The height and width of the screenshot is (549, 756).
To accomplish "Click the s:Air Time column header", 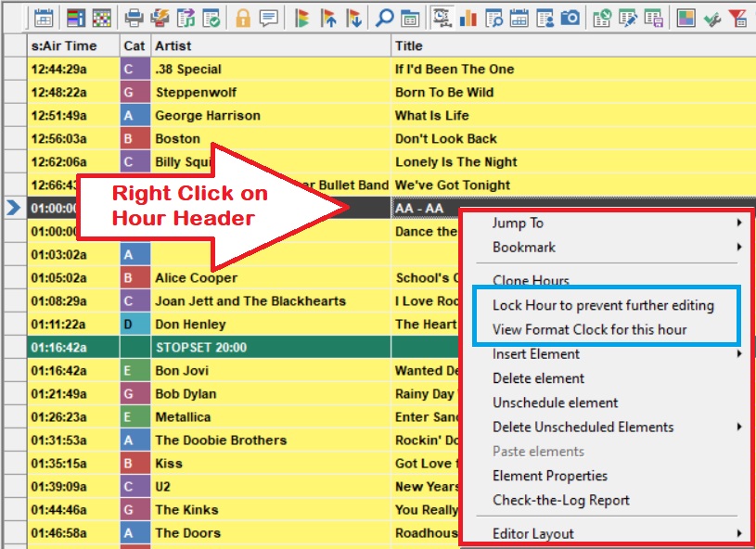I will (73, 45).
